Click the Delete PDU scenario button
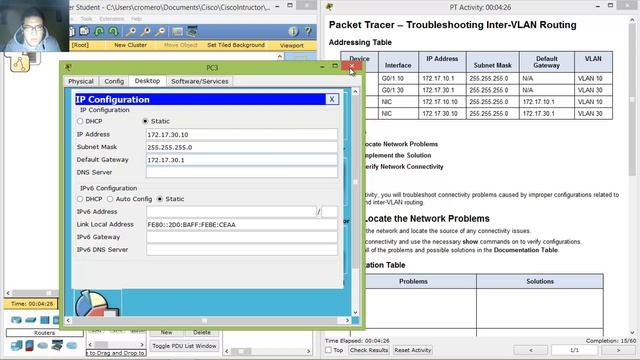Screen dimensions: 640x360 202,333
